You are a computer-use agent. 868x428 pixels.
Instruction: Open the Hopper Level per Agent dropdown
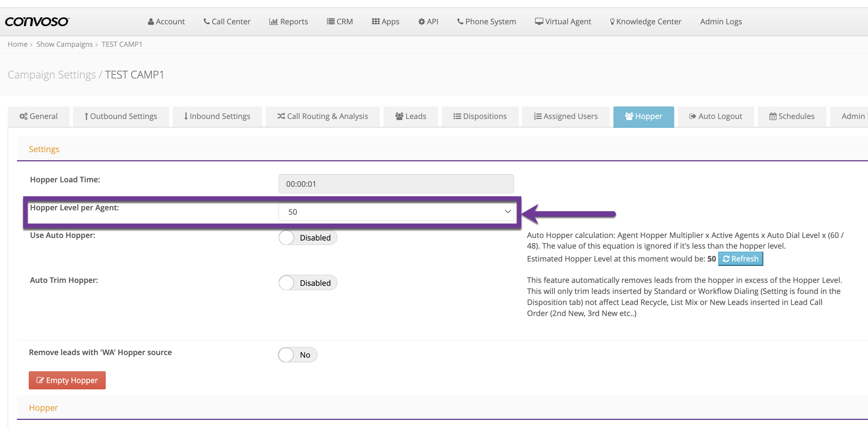coord(396,212)
